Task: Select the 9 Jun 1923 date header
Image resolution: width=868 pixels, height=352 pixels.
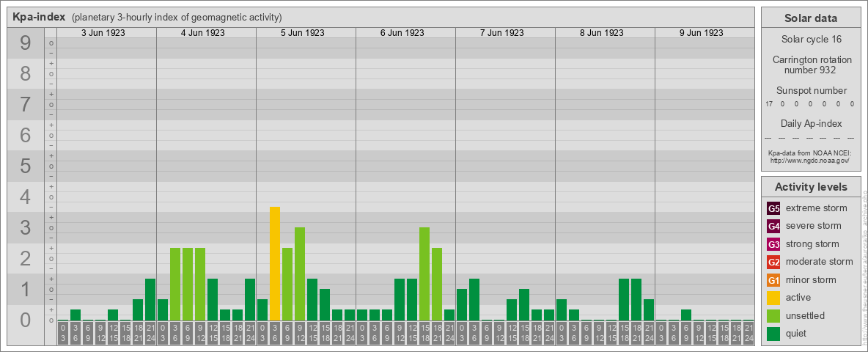Action: pyautogui.click(x=701, y=33)
